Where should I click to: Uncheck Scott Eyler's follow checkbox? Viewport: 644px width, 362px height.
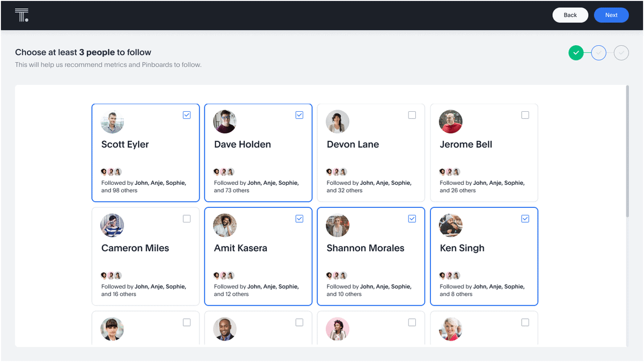click(x=187, y=115)
